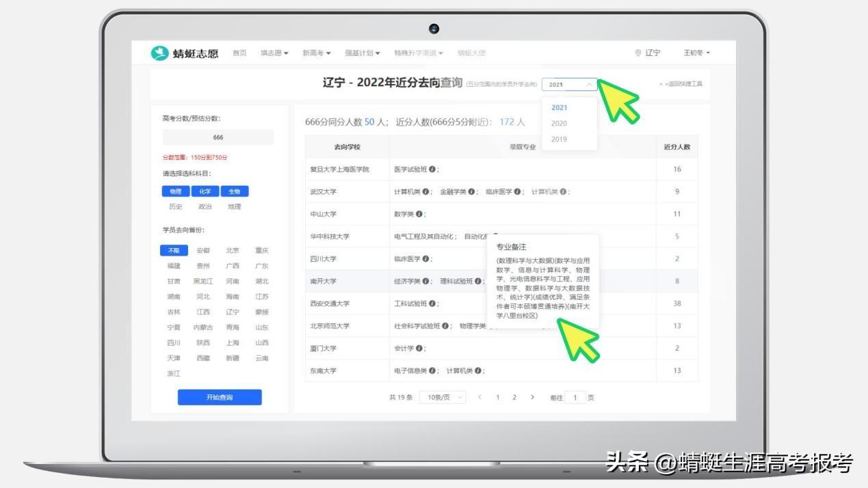Viewport: 868px width, 488px height.
Task: Open the 新高考 dropdown menu
Action: click(x=317, y=53)
